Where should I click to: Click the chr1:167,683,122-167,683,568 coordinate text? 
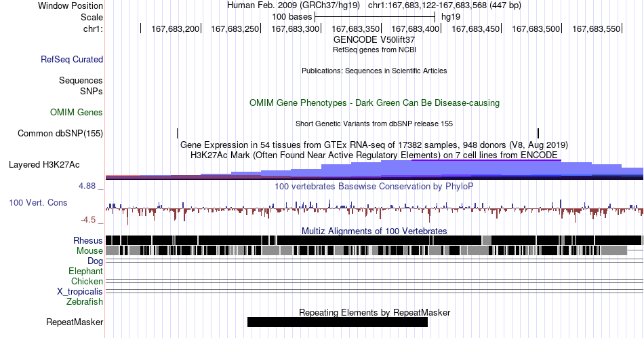click(445, 5)
